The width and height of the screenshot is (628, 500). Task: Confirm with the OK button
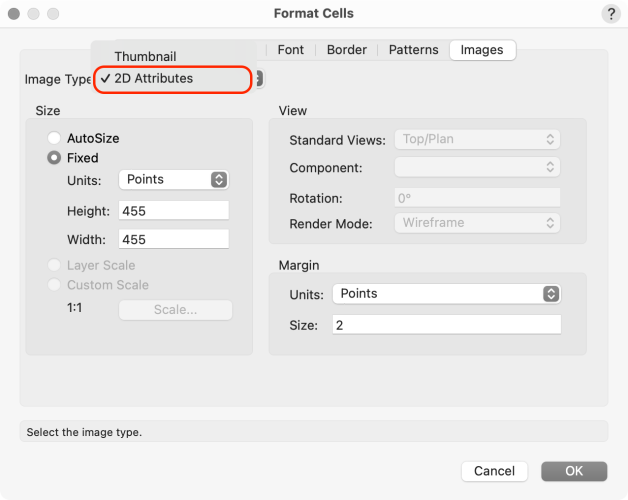click(574, 471)
